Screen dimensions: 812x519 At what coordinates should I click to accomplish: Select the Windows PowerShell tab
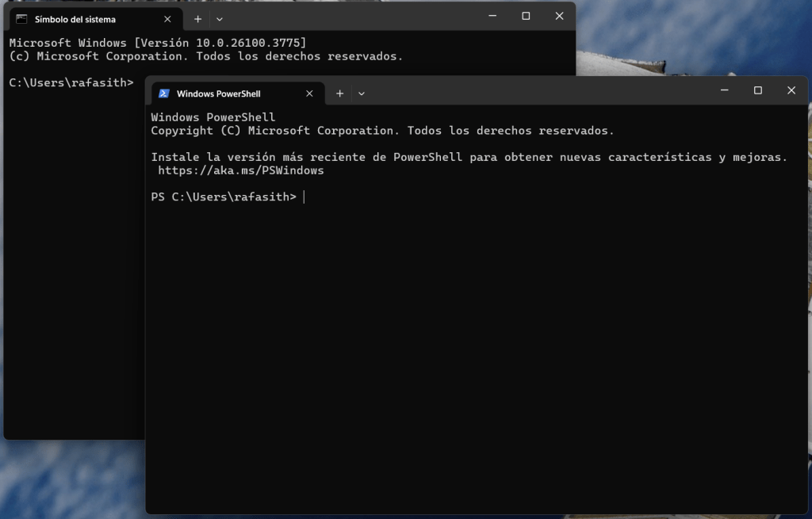pyautogui.click(x=218, y=93)
